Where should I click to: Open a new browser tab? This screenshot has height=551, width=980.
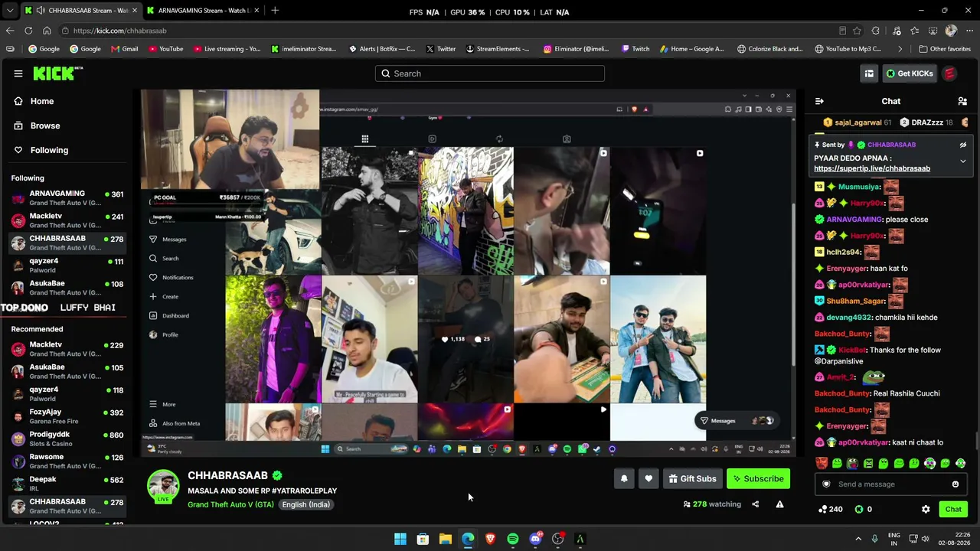tap(275, 11)
